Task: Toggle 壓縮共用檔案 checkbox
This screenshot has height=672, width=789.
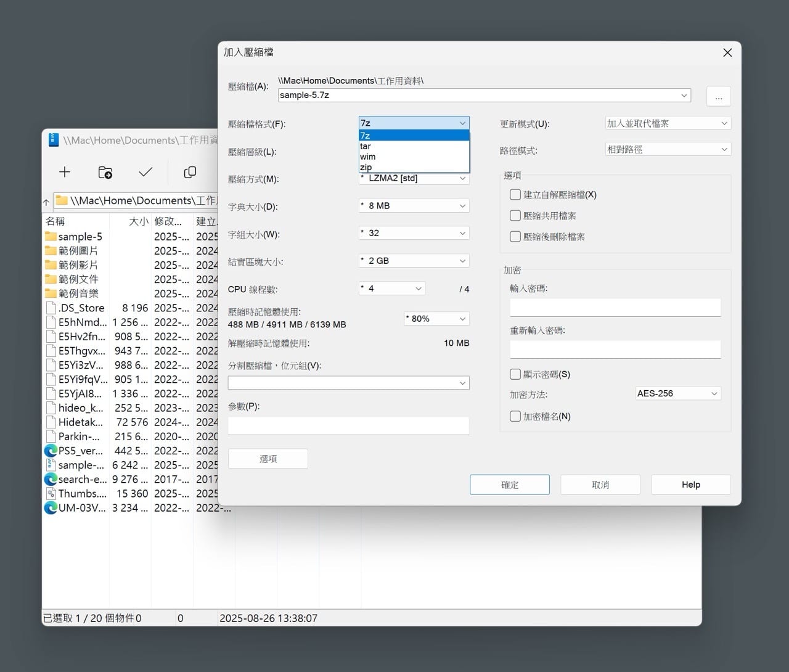Action: 515,215
